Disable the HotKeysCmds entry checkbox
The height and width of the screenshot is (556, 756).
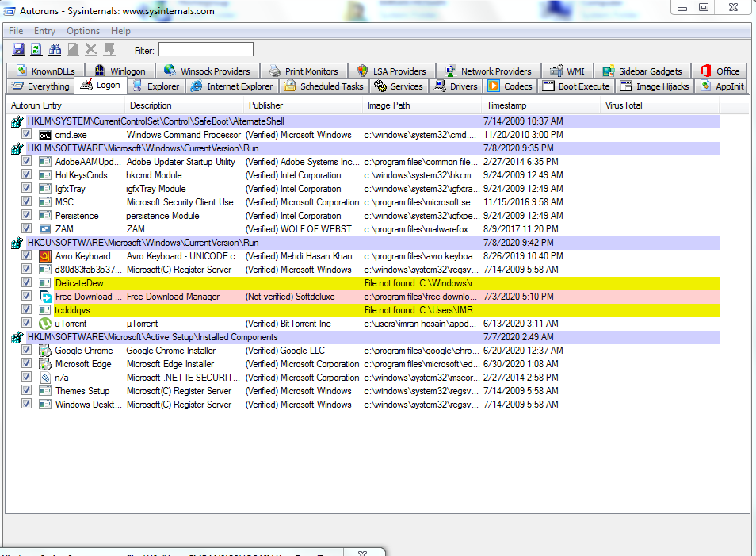click(26, 175)
